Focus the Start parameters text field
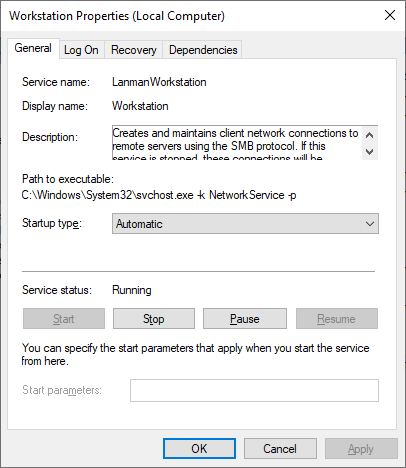This screenshot has height=468, width=406. pyautogui.click(x=254, y=390)
